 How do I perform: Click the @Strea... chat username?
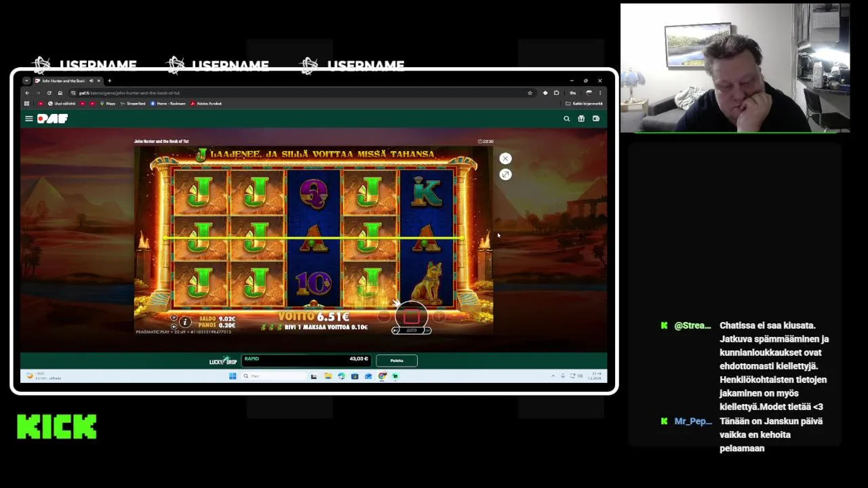[x=692, y=325]
